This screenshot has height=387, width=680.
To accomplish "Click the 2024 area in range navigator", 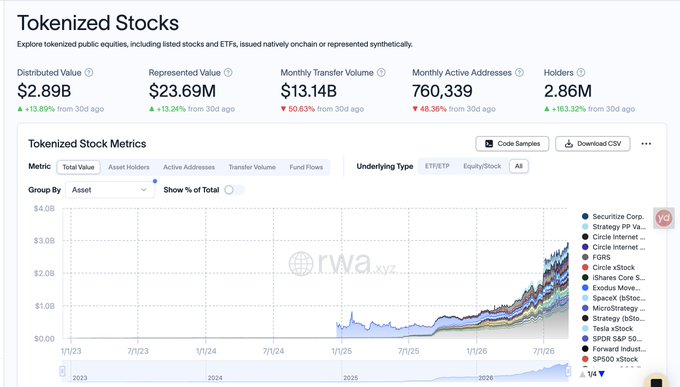I will 215,378.
